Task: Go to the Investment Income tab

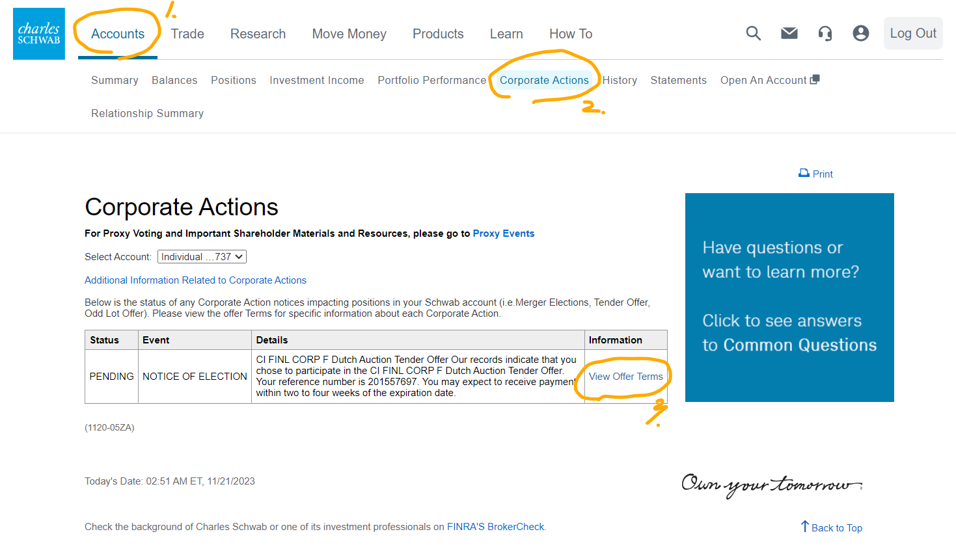Action: pyautogui.click(x=317, y=80)
